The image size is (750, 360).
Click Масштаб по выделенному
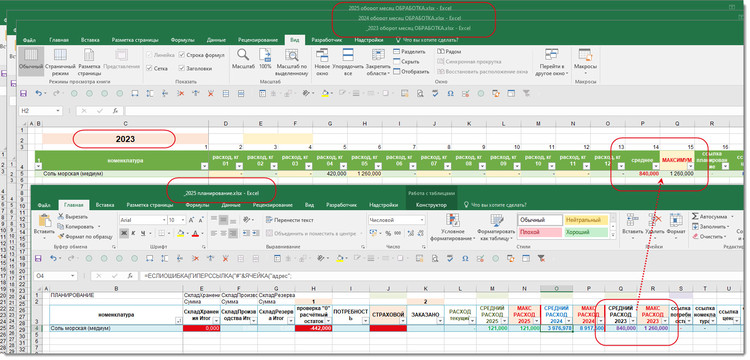pos(291,62)
